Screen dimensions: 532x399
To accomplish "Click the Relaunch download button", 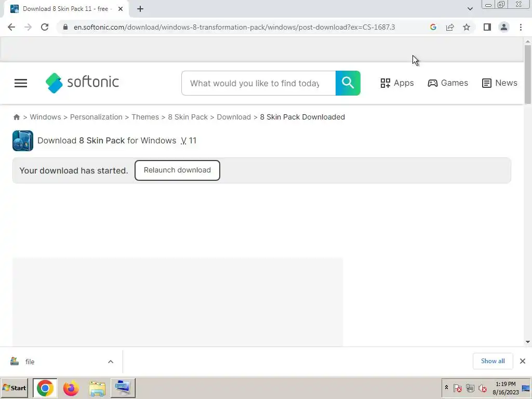I will (x=177, y=170).
